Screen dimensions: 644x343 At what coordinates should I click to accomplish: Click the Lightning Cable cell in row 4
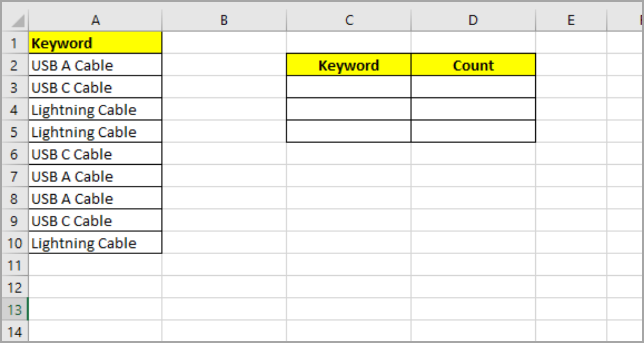coord(94,109)
